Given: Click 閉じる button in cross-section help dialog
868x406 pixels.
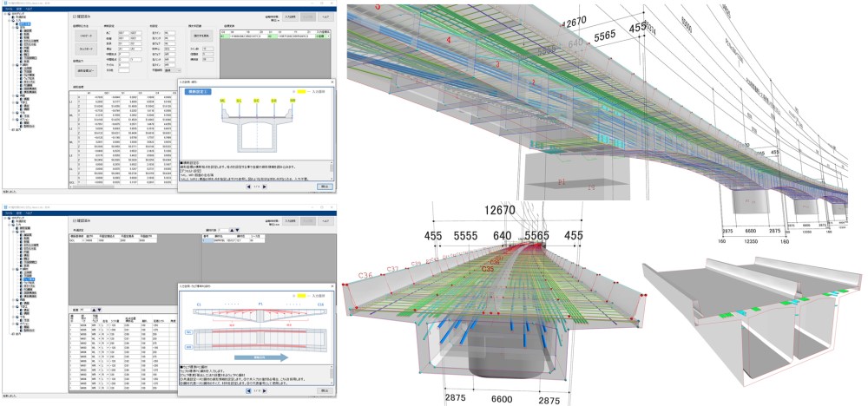Looking at the screenshot, I should pyautogui.click(x=325, y=187).
